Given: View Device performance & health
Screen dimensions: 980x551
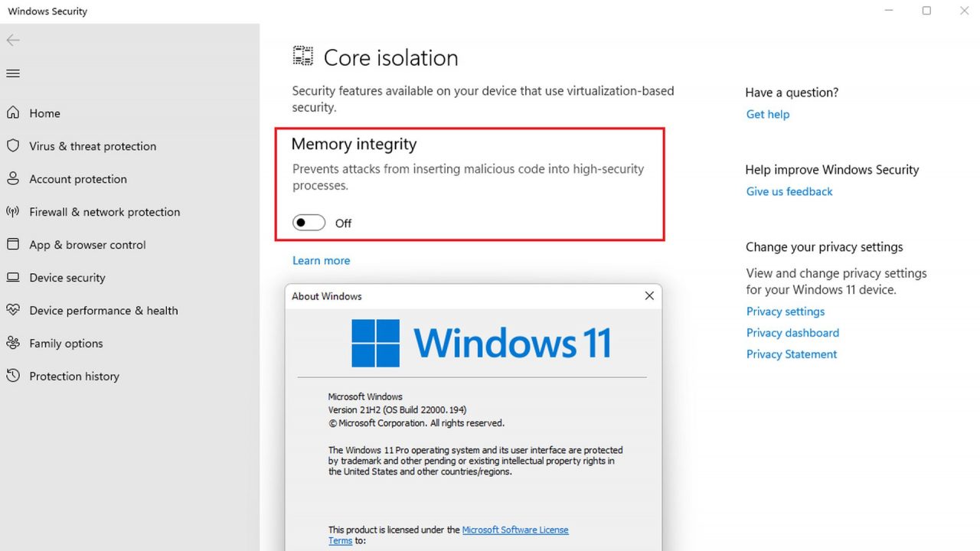Looking at the screenshot, I should pyautogui.click(x=103, y=310).
